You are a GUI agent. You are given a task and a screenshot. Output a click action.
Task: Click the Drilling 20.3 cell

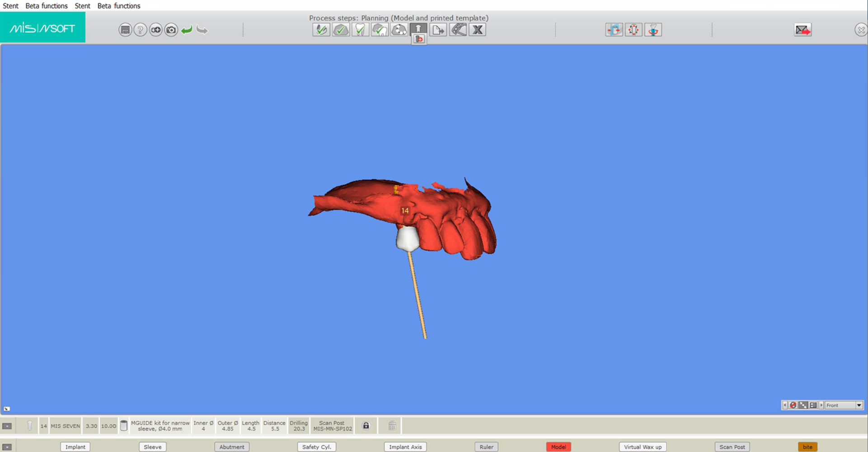tap(299, 426)
